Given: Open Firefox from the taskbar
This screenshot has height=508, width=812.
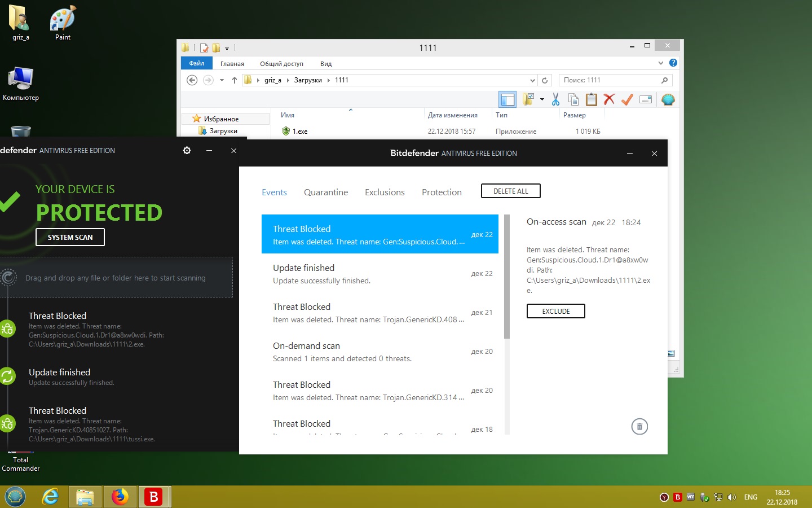Looking at the screenshot, I should [x=120, y=497].
